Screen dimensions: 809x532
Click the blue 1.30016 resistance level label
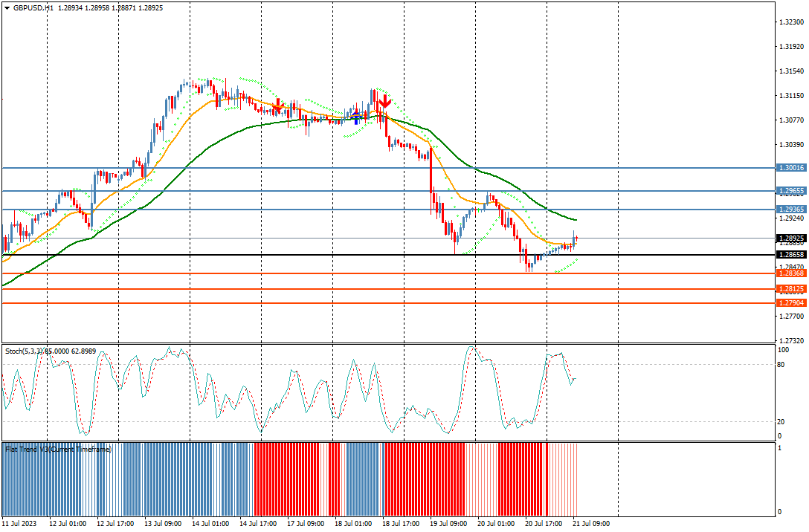tap(791, 168)
